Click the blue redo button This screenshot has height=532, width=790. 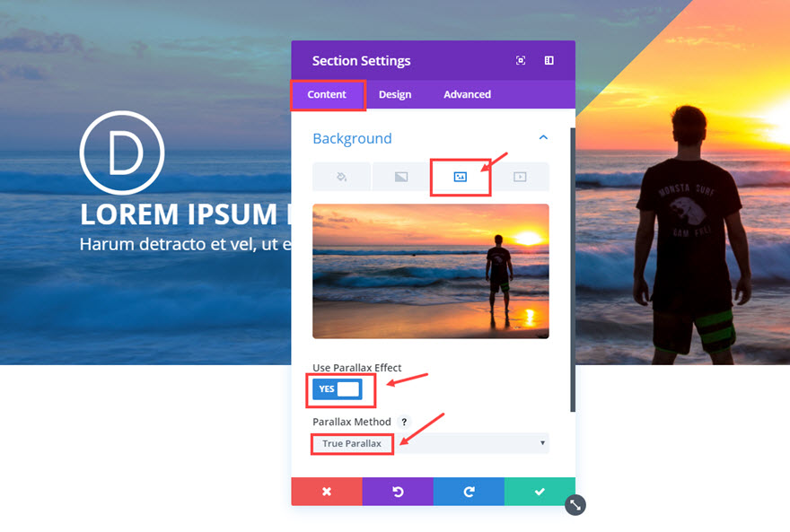[469, 492]
